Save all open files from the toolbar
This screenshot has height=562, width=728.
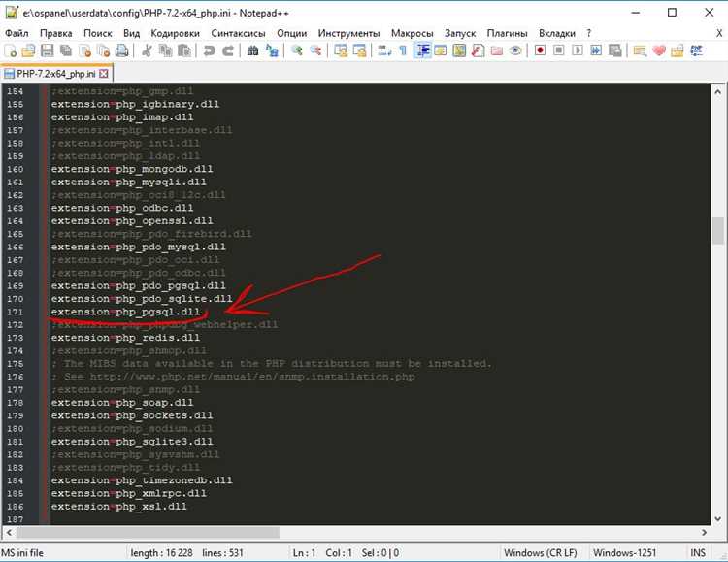tap(66, 50)
